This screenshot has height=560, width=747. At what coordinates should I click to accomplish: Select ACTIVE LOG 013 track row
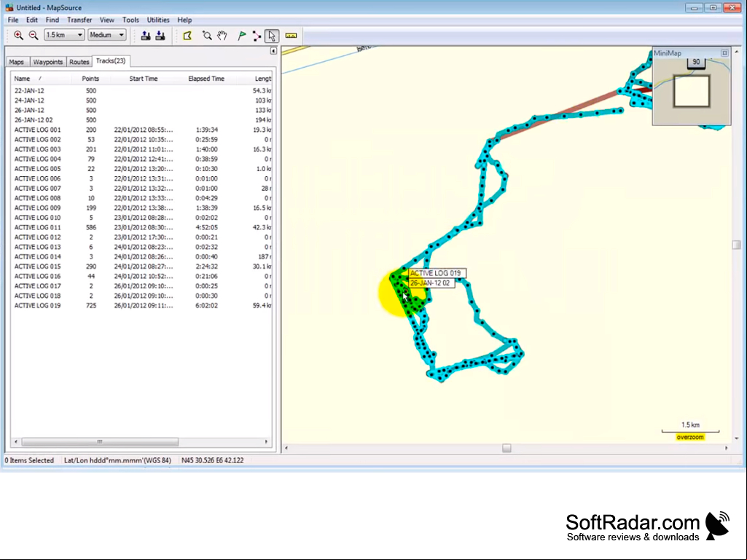click(x=141, y=247)
